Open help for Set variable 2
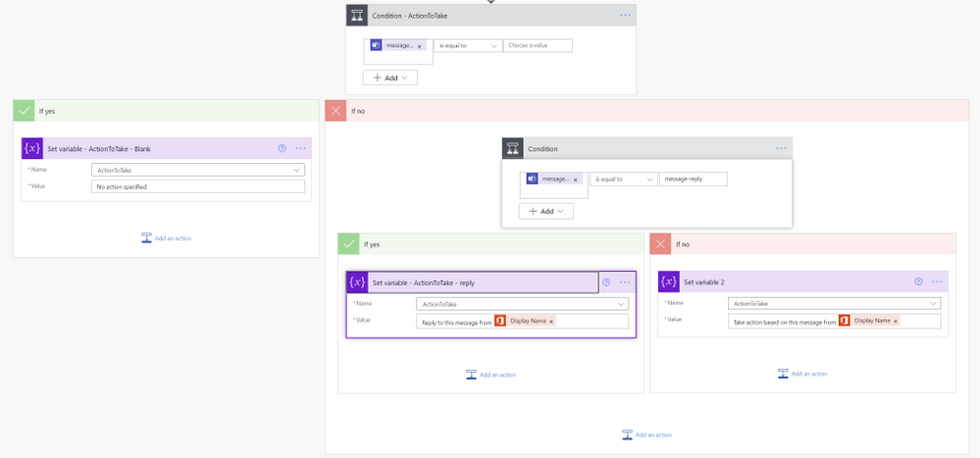The image size is (980, 458). [918, 281]
